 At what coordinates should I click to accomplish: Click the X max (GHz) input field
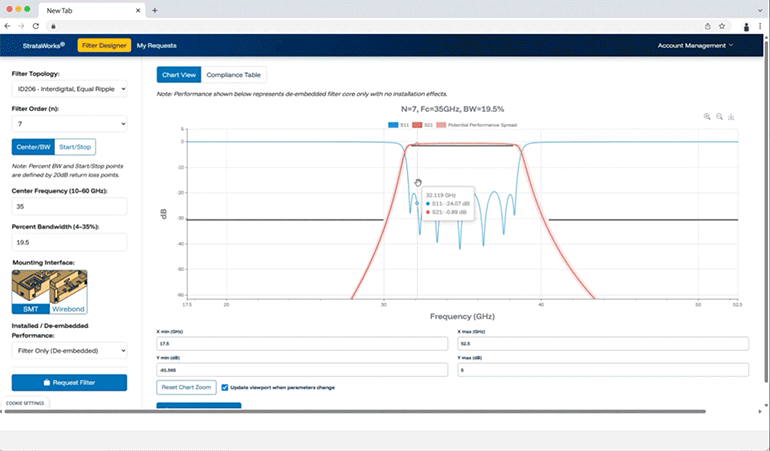click(603, 343)
